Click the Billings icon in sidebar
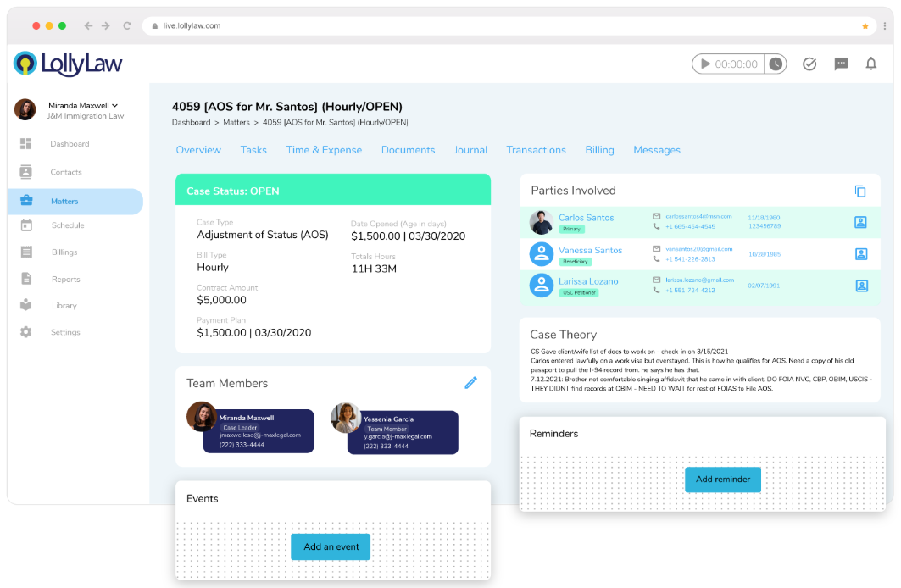The width and height of the screenshot is (901, 588). tap(26, 252)
